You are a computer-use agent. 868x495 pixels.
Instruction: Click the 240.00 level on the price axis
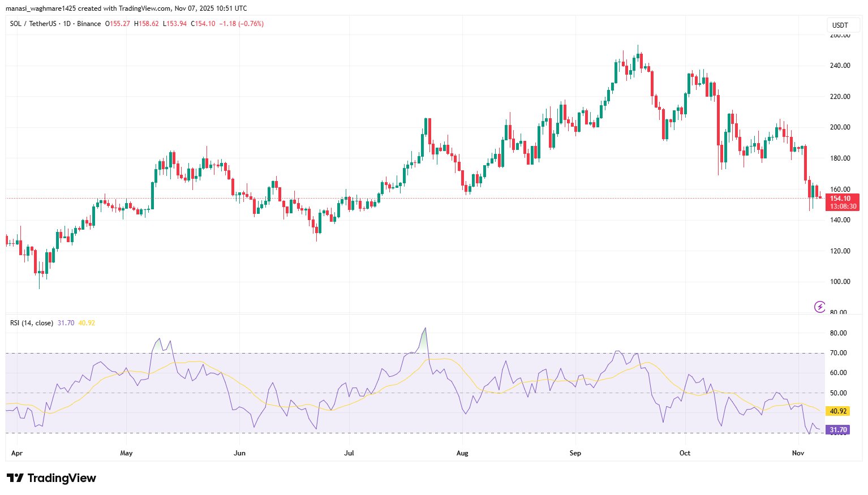840,66
